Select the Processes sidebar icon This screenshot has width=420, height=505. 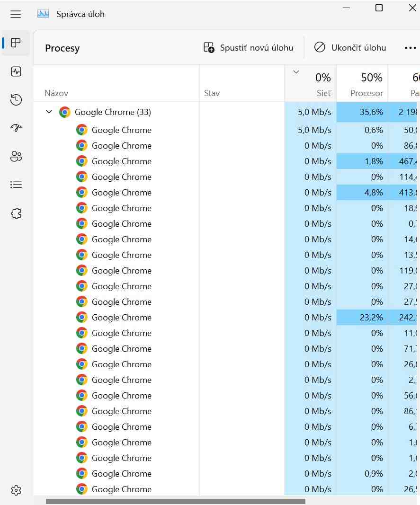tap(16, 43)
